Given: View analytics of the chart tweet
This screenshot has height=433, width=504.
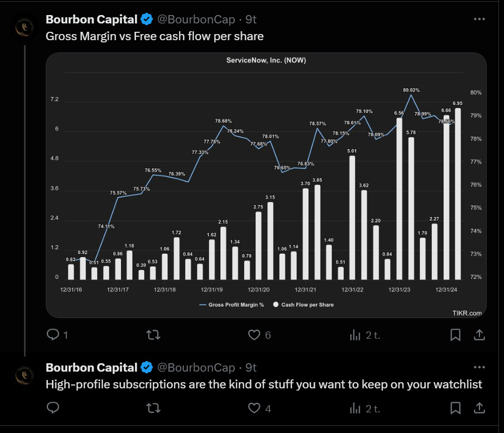Looking at the screenshot, I should 355,335.
